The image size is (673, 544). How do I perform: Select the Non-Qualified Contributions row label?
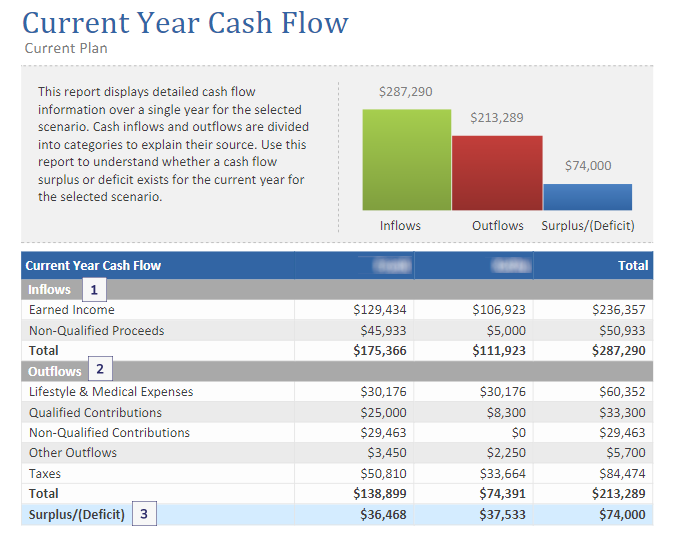tap(109, 433)
